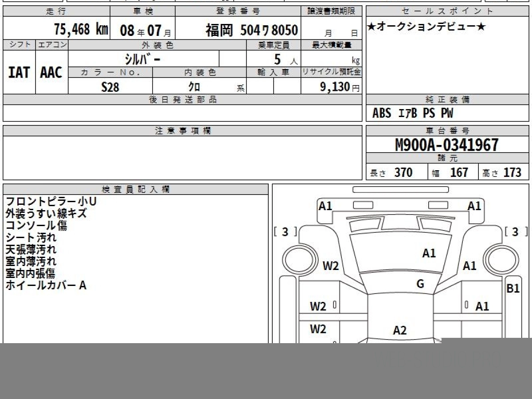
Task: Click the left [3] tire rating bracket
Action: 285,231
